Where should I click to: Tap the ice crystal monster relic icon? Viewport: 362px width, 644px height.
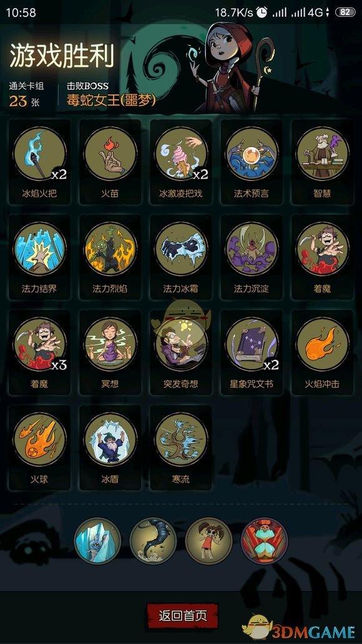97,540
